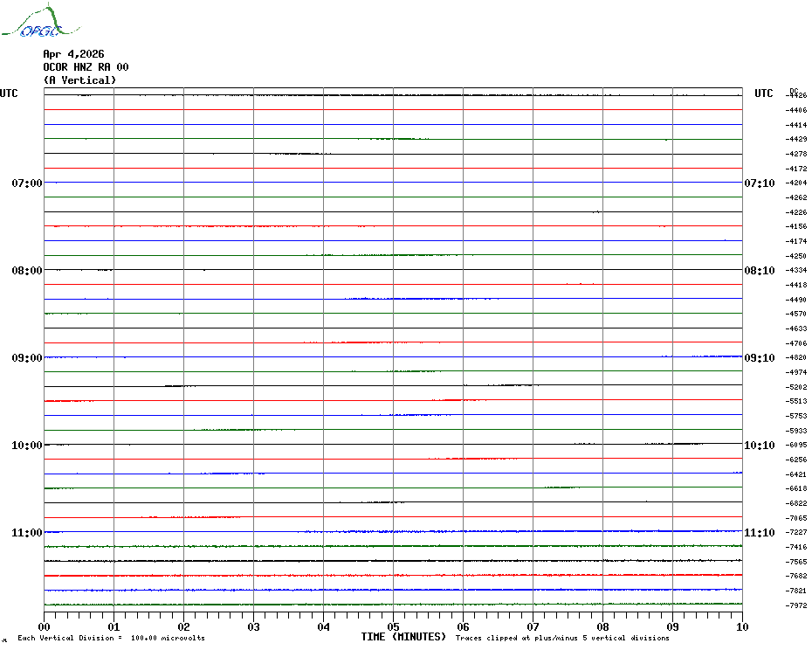This screenshot has width=812, height=650.
Task: Click the UTC label on the right
Action: coord(763,93)
